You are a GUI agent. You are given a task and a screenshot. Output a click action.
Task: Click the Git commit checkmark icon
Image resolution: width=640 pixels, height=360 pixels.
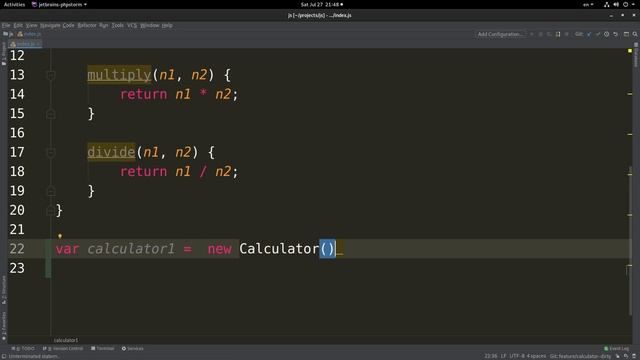pyautogui.click(x=598, y=34)
